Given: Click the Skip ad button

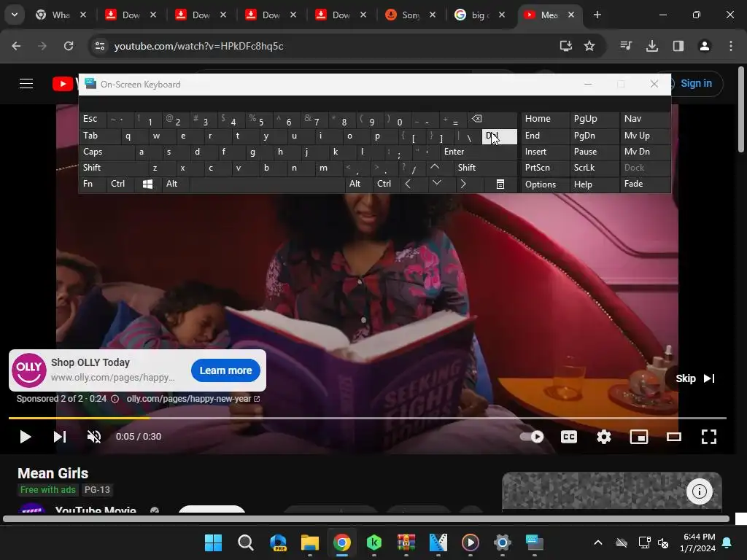Looking at the screenshot, I should click(x=695, y=378).
